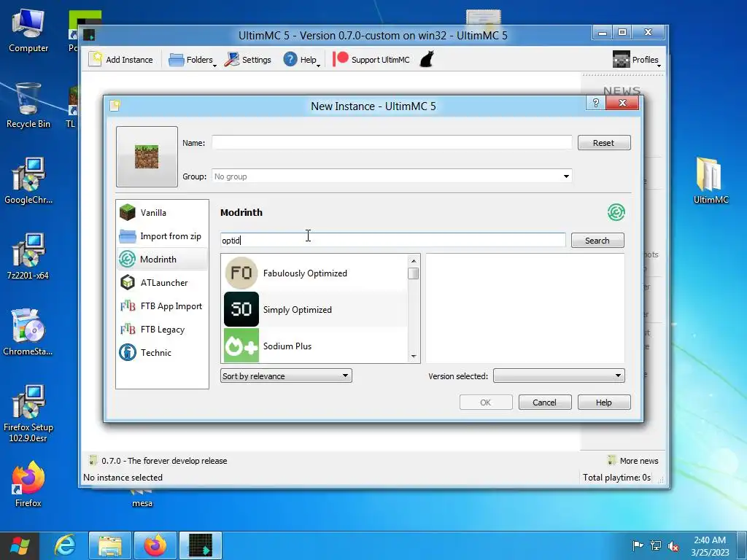Open Action Center flag tray icon
The height and width of the screenshot is (560, 747).
pos(638,545)
